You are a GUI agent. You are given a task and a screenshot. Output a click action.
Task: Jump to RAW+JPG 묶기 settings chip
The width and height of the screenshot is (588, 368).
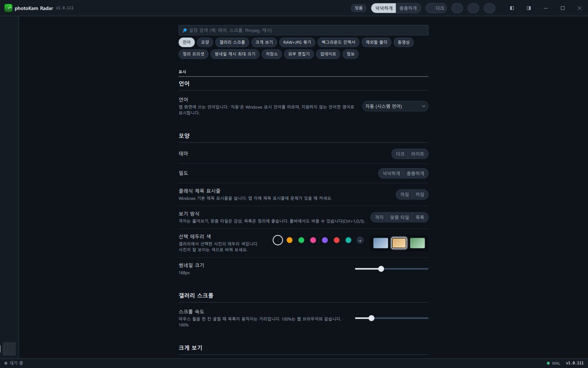tap(297, 42)
